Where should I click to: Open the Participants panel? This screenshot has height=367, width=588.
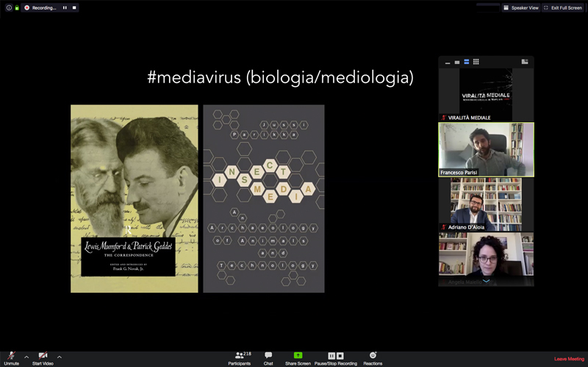(240, 358)
